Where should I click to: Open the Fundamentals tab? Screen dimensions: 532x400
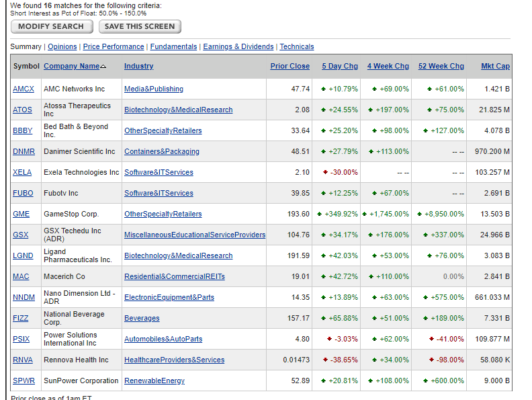(173, 46)
